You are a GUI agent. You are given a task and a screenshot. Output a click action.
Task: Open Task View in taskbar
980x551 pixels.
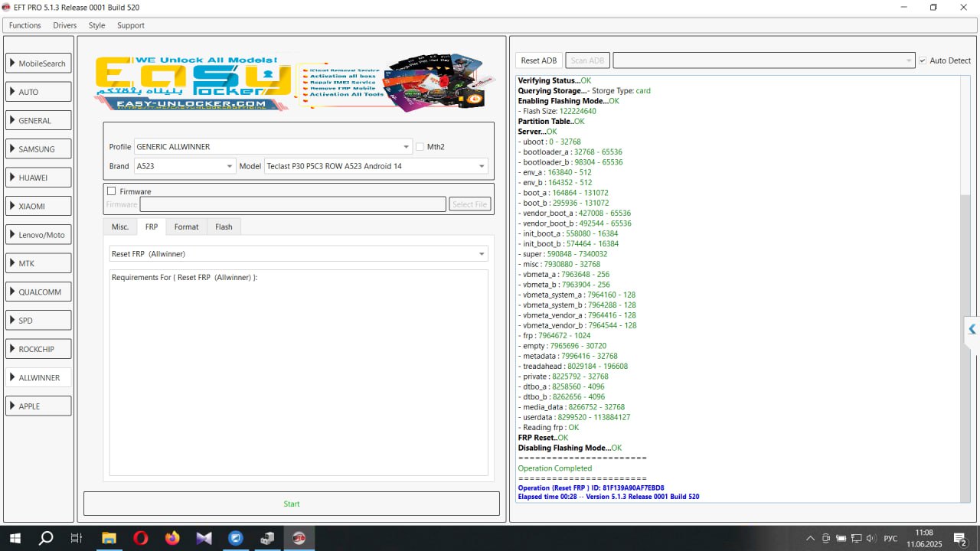tap(76, 538)
